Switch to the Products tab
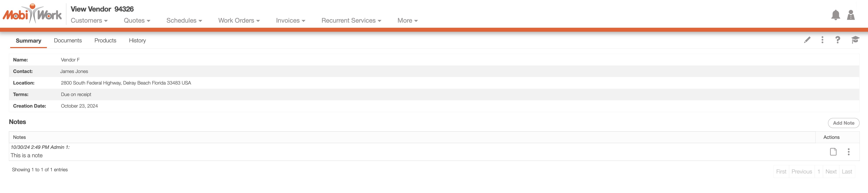868x193 pixels. pyautogui.click(x=105, y=40)
